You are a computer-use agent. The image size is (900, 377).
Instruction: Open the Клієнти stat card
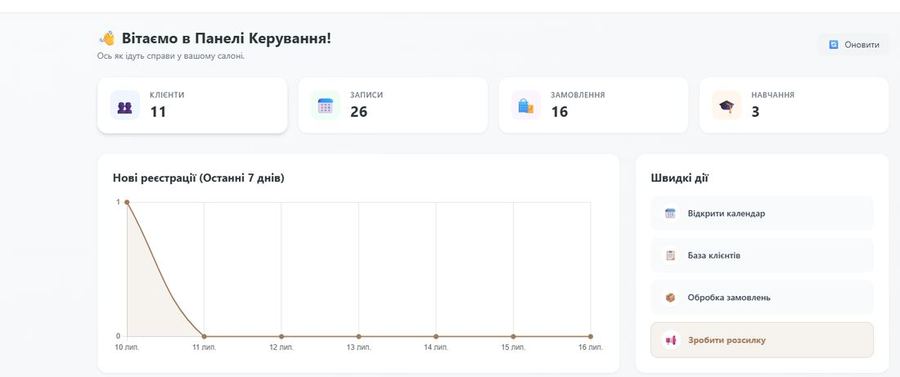pyautogui.click(x=192, y=105)
